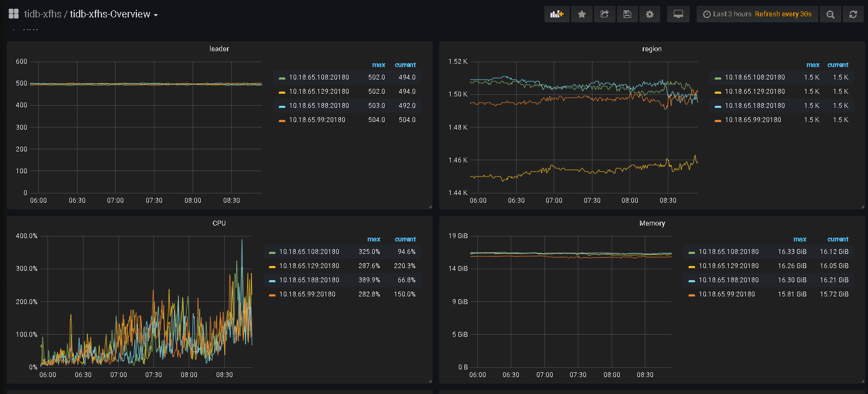Toggle 10.18.65.99:20180 series in leader legend
The height and width of the screenshot is (394, 868).
point(316,120)
